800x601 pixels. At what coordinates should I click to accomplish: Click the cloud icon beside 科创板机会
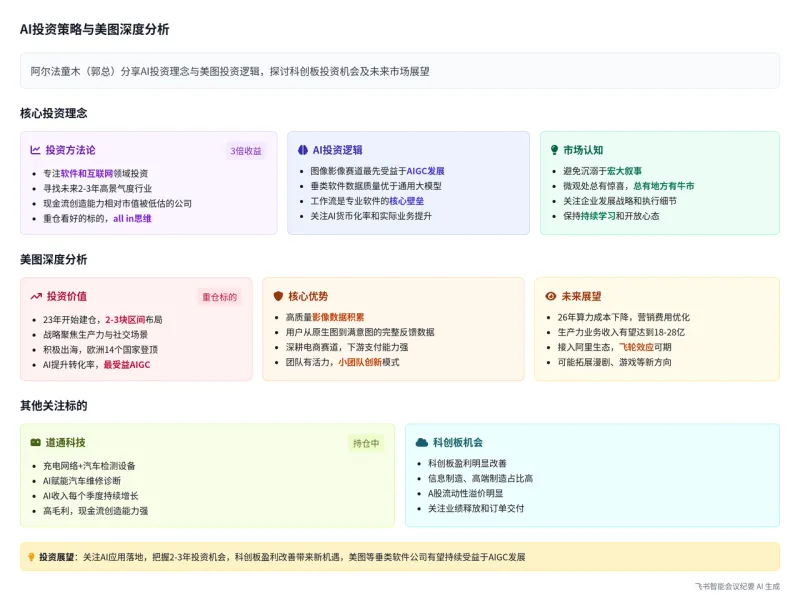(x=422, y=442)
